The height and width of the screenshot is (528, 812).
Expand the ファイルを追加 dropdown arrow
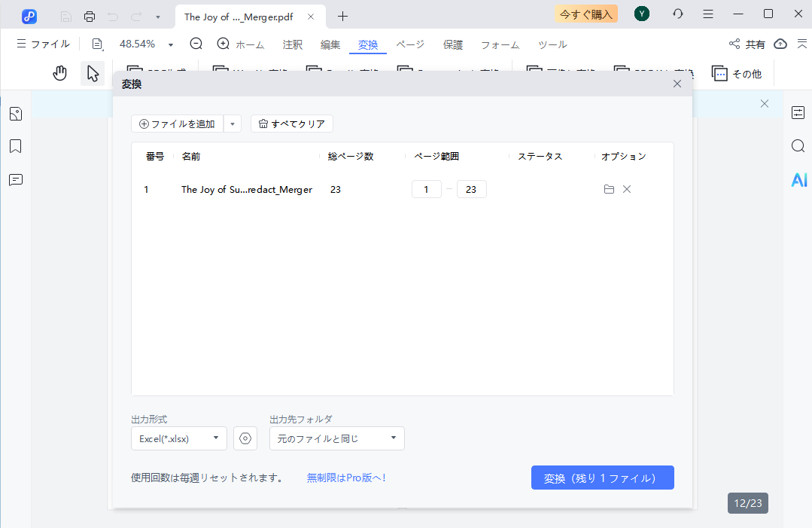point(232,123)
